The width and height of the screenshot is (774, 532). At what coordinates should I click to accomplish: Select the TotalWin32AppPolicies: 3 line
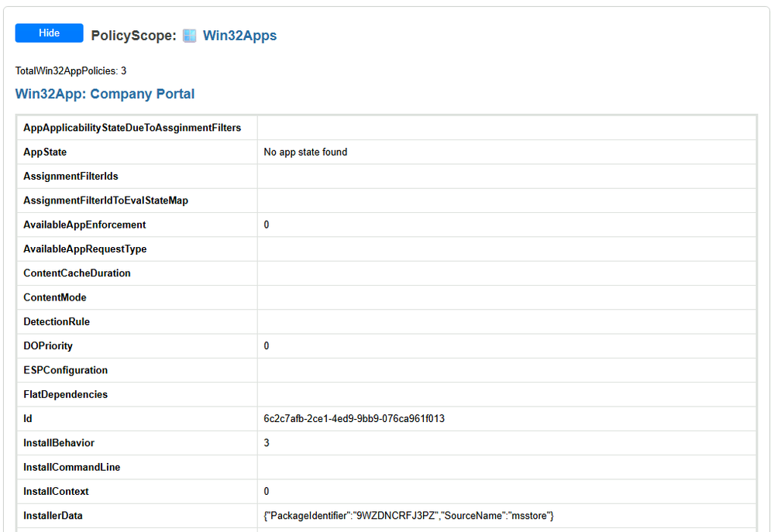71,71
